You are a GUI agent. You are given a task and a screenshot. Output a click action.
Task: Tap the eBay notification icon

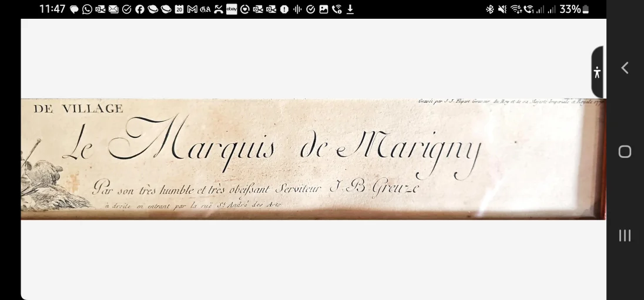point(232,9)
